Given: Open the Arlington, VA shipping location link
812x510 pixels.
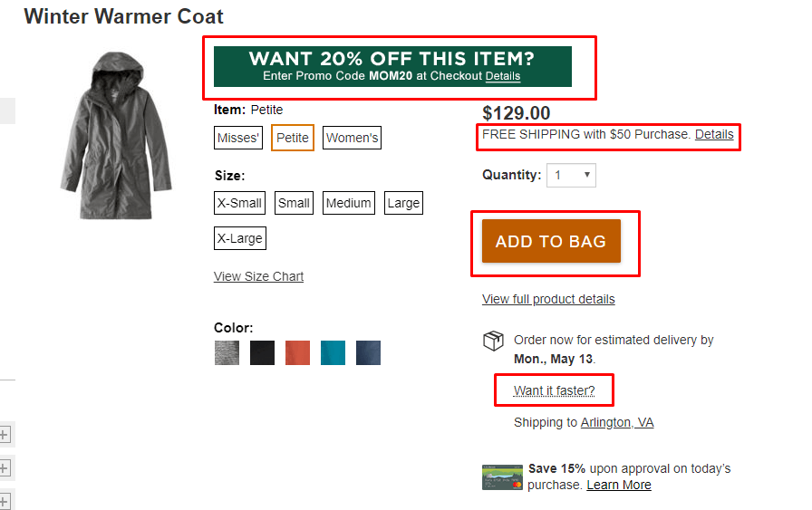Looking at the screenshot, I should tap(616, 422).
